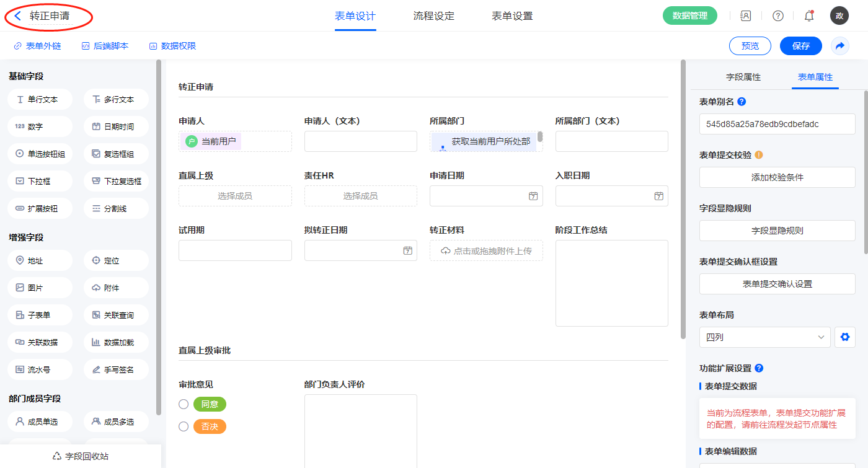Select the 同意 radio button

tap(184, 404)
